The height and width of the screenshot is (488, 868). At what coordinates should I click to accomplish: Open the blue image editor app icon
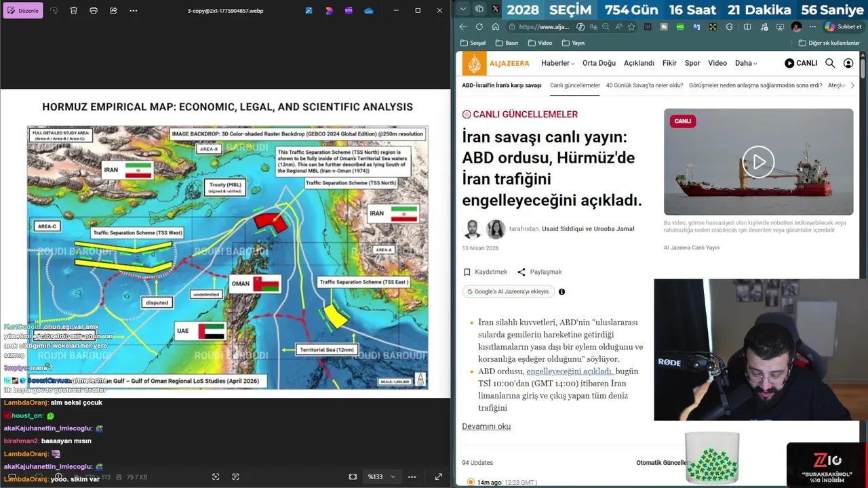coord(309,11)
